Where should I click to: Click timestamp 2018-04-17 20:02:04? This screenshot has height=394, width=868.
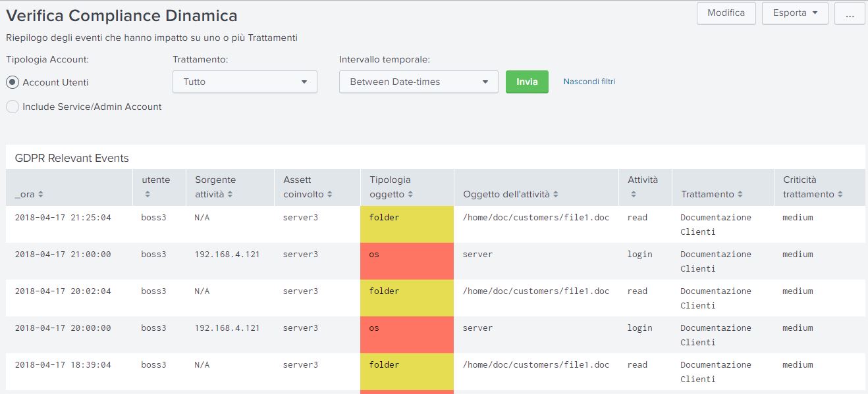coord(63,291)
